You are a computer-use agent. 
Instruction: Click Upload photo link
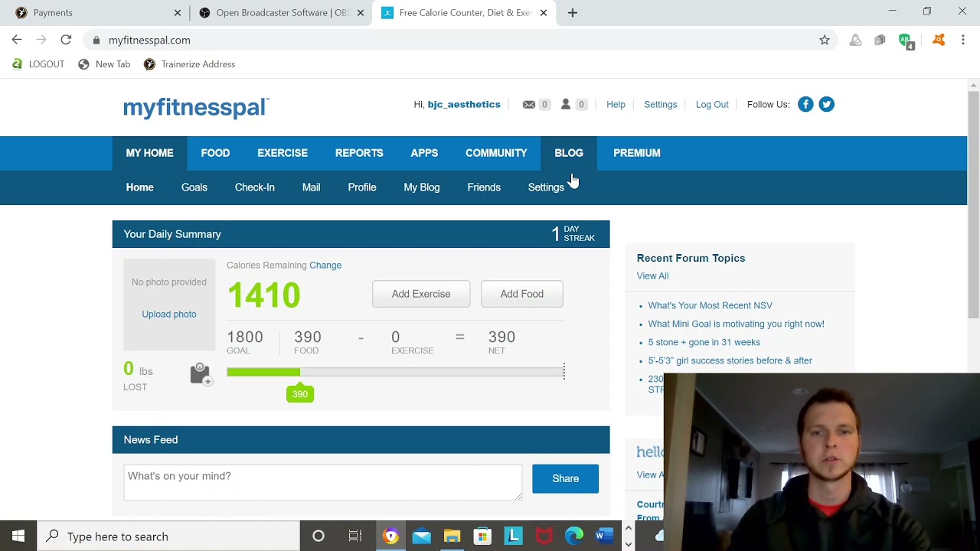tap(169, 314)
